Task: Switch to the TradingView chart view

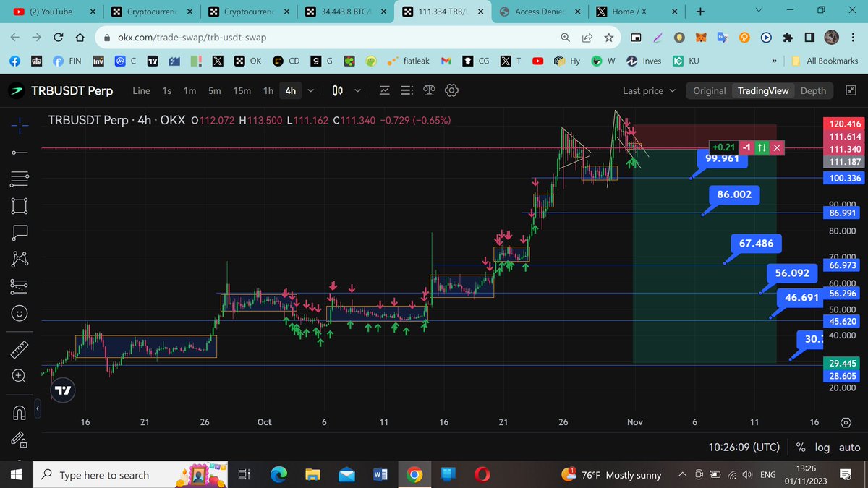Action: pos(762,90)
